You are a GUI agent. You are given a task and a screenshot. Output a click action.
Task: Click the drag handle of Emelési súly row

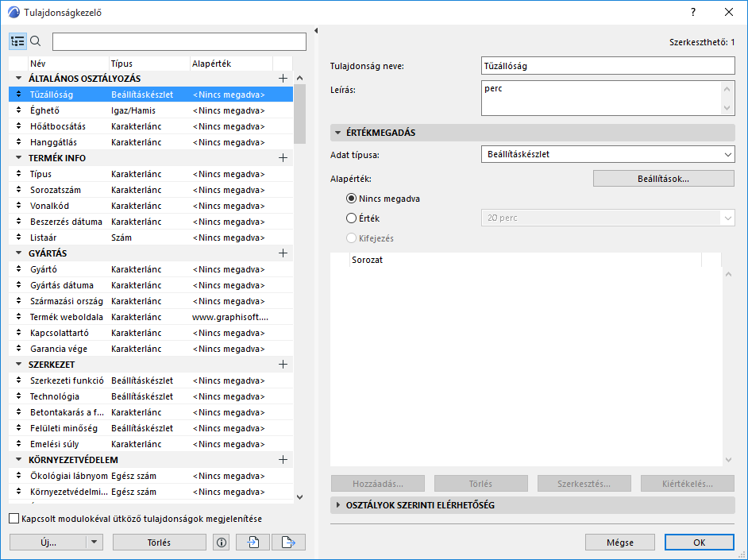(18, 444)
